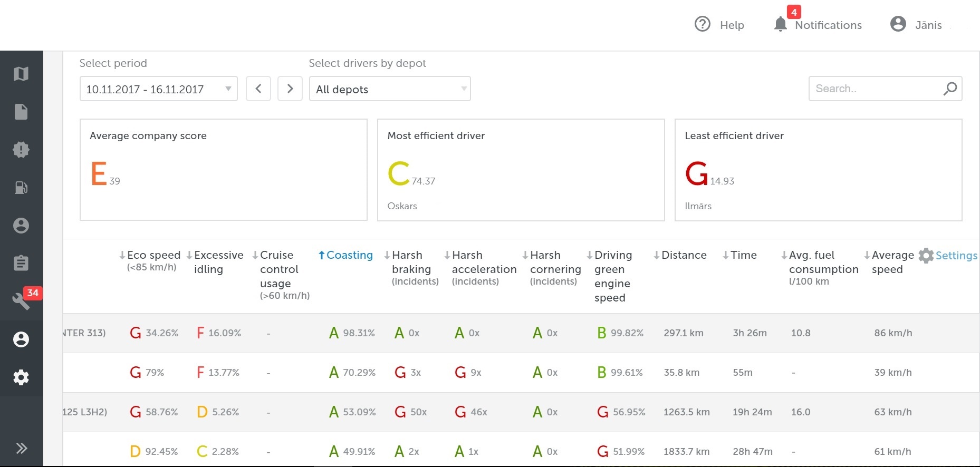Click average speed 86 km/h

point(893,333)
